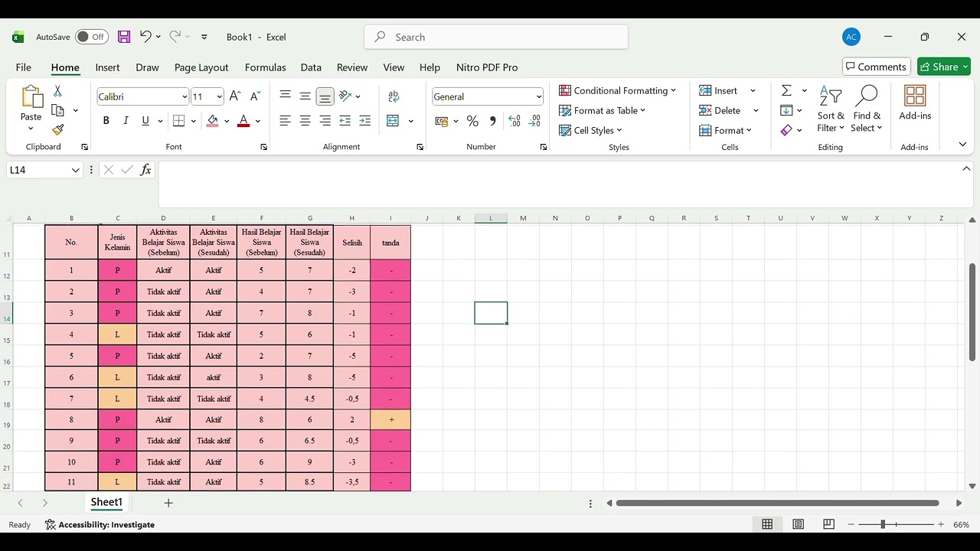The width and height of the screenshot is (980, 551).
Task: Open the font name Calibri dropdown
Action: [x=185, y=96]
